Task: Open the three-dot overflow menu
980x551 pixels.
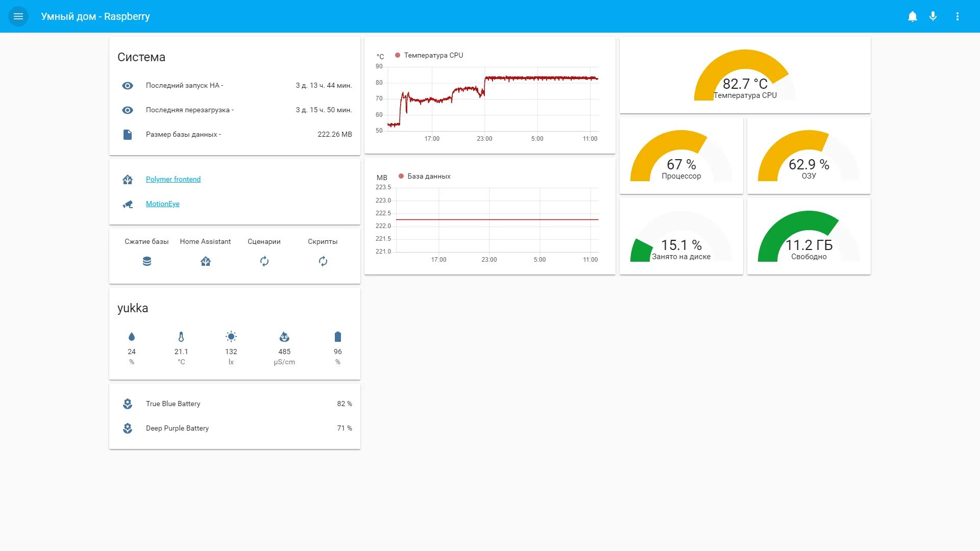Action: point(958,16)
